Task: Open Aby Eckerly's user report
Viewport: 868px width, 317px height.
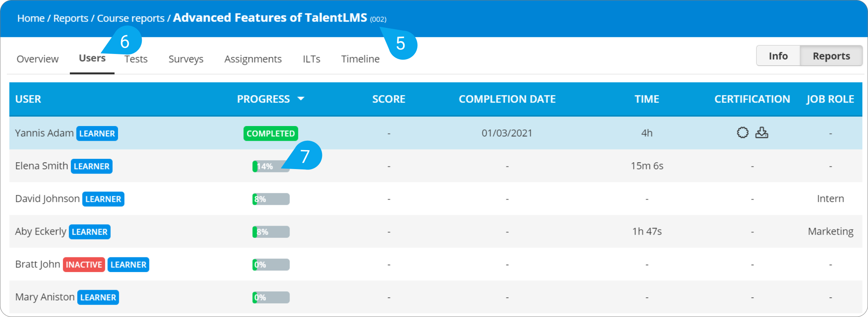Action: [41, 232]
